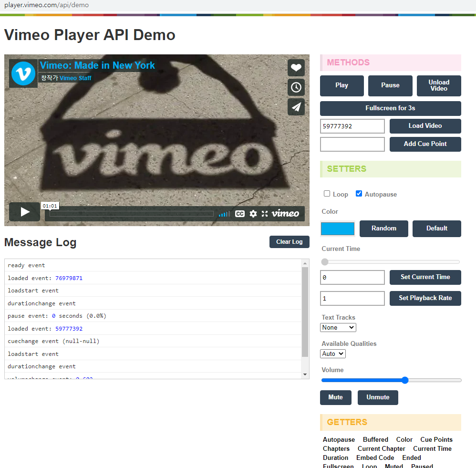Uncheck the Autopause checkbox
Image resolution: width=476 pixels, height=468 pixels.
359,194
